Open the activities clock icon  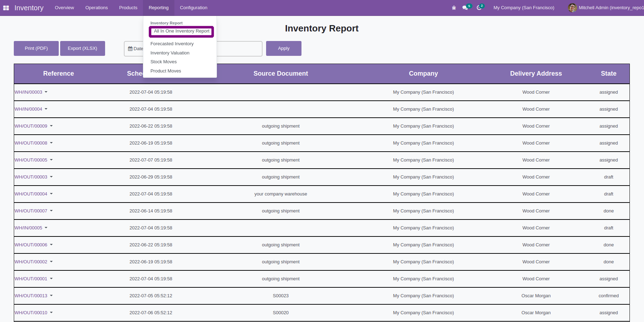pos(479,8)
